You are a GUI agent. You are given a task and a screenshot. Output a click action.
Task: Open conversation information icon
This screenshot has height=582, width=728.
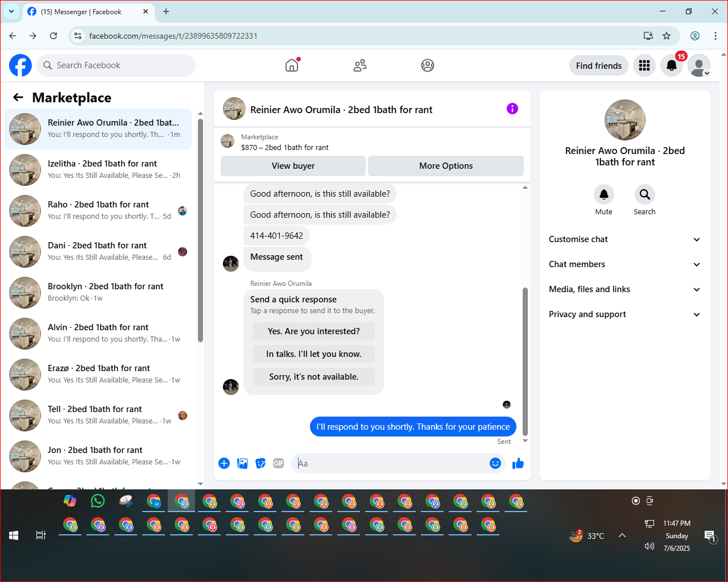512,109
